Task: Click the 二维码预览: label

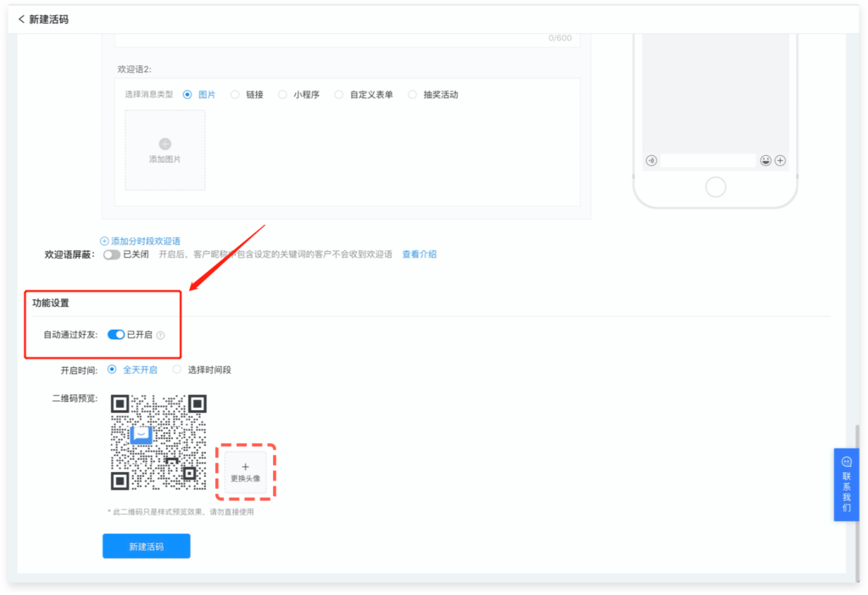Action: 75,398
